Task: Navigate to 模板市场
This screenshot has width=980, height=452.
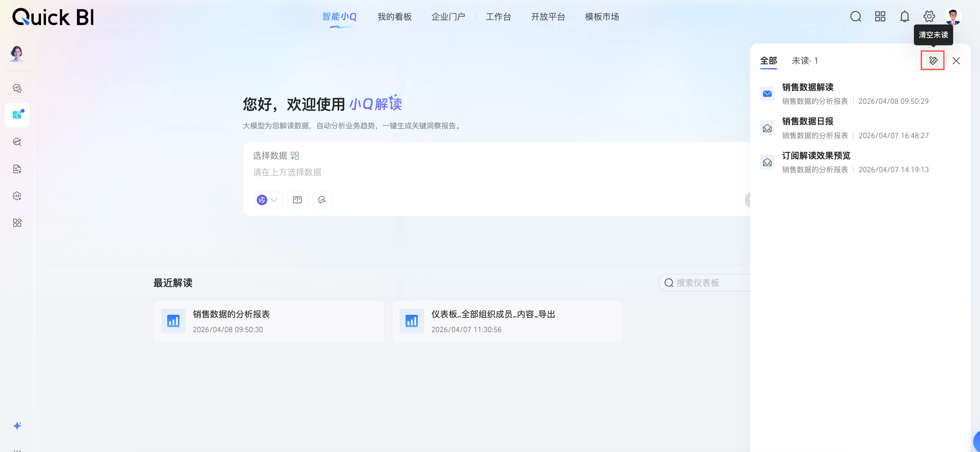Action: tap(602, 17)
